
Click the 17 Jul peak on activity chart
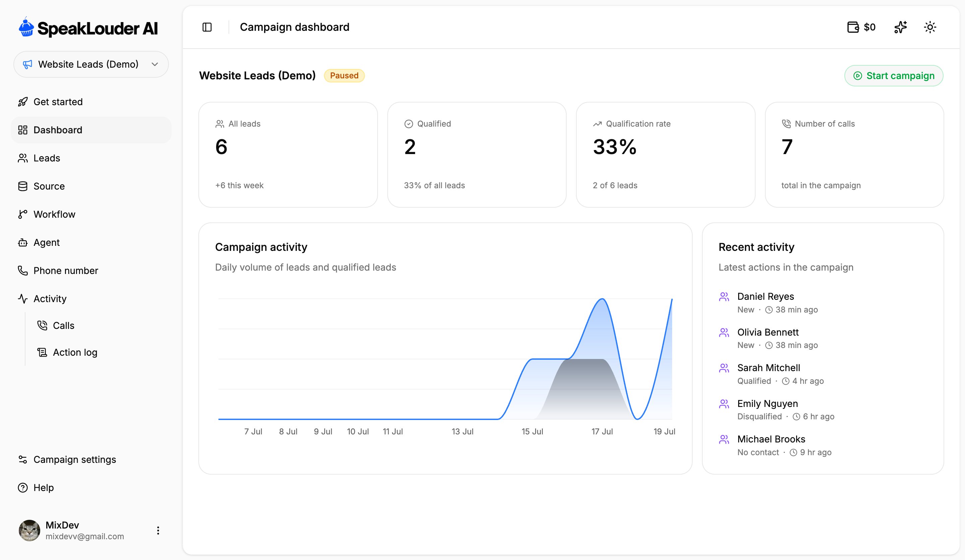point(602,299)
